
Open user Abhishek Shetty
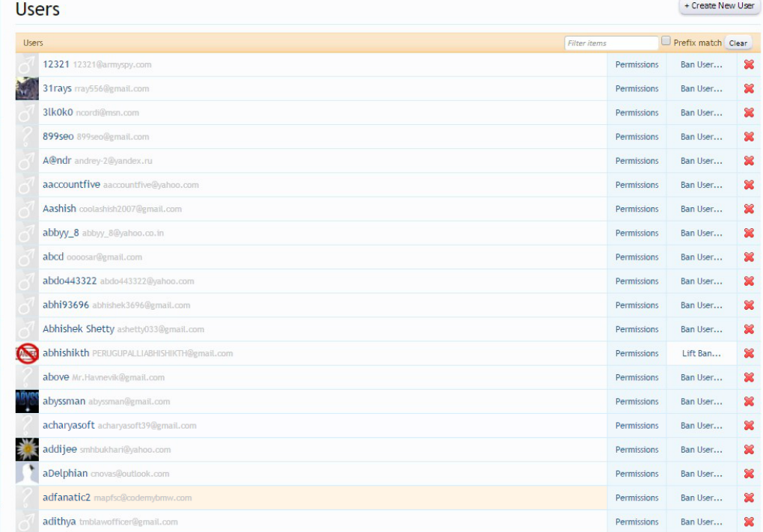[x=79, y=329]
